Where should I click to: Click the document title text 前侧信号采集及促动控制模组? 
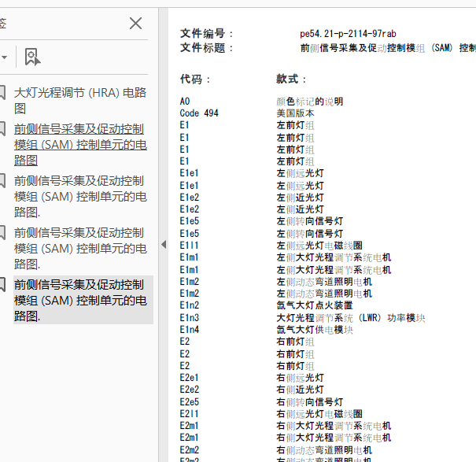click(x=363, y=48)
